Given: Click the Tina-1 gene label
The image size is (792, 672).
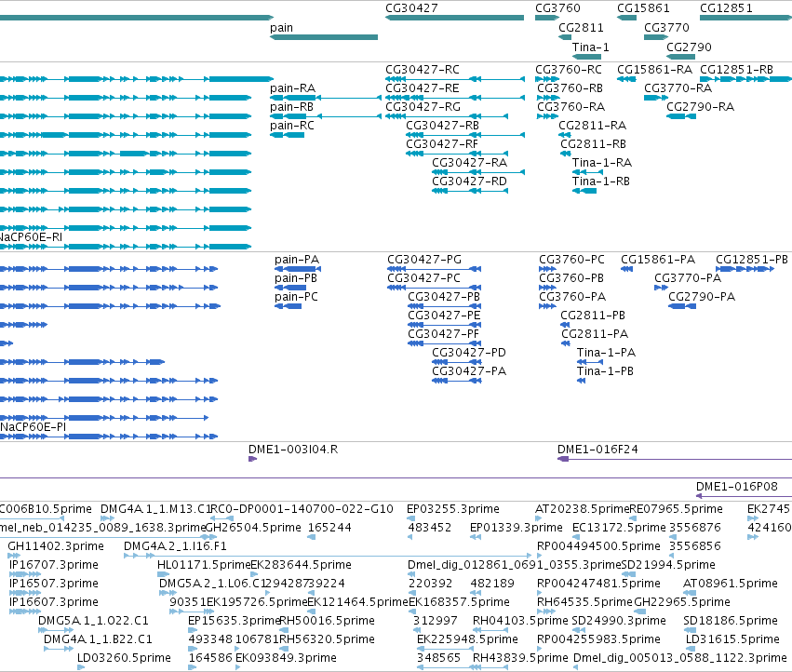Looking at the screenshot, I should pos(590,47).
